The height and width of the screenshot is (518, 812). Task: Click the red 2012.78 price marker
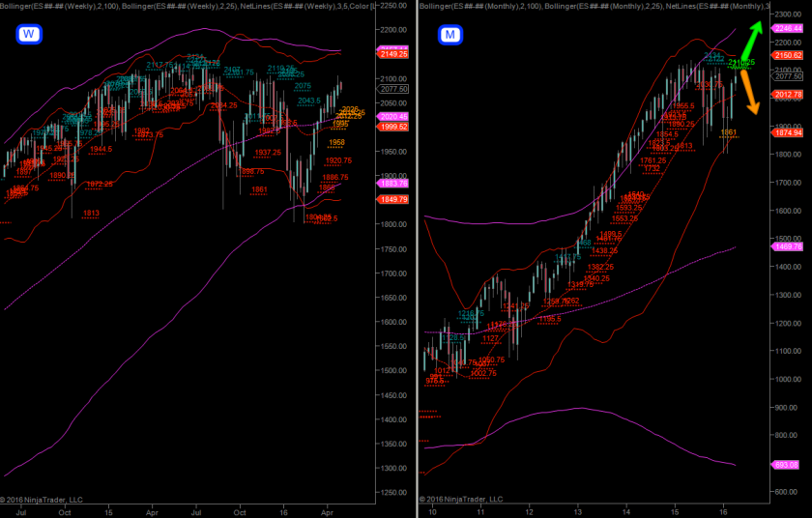[x=788, y=94]
